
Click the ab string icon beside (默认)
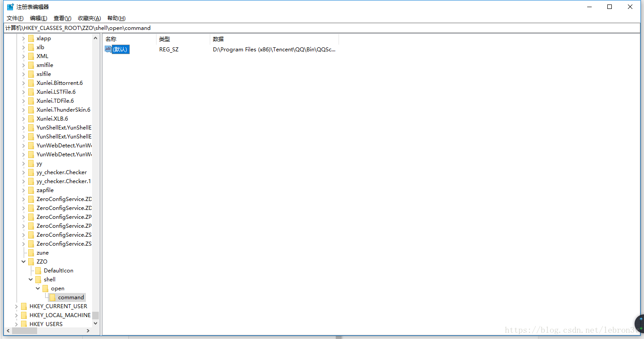click(108, 49)
